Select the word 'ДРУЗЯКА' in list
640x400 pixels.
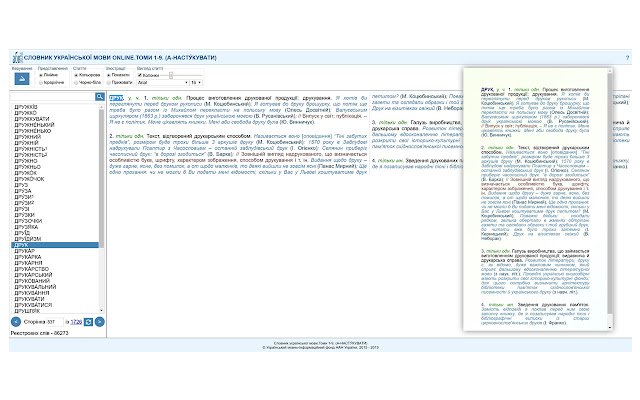pos(26,227)
